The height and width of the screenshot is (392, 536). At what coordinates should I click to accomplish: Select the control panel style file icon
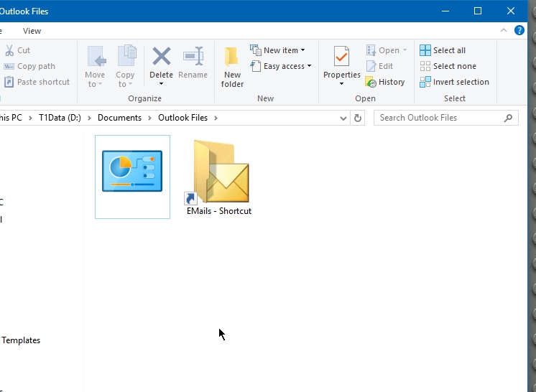[x=132, y=172]
